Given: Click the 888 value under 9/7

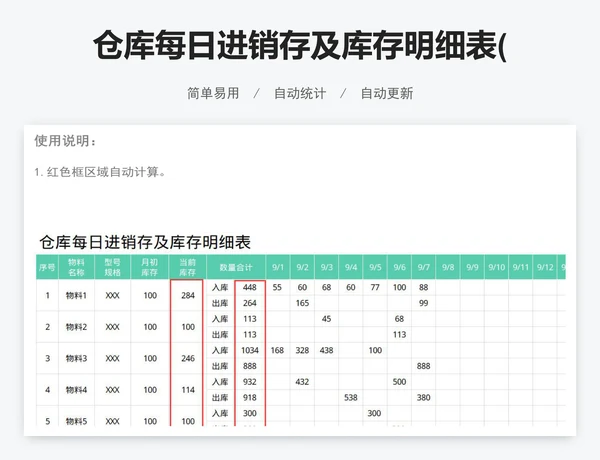Looking at the screenshot, I should pyautogui.click(x=424, y=366).
